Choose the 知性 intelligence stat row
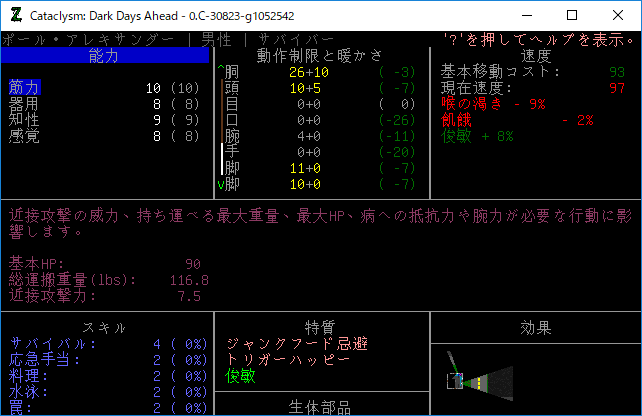The height and width of the screenshot is (416, 642). click(24, 120)
